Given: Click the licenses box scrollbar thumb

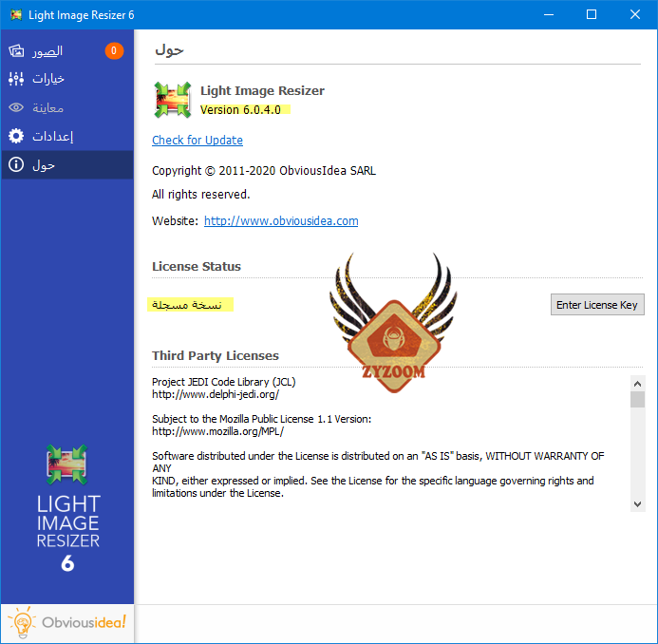Looking at the screenshot, I should 637,399.
